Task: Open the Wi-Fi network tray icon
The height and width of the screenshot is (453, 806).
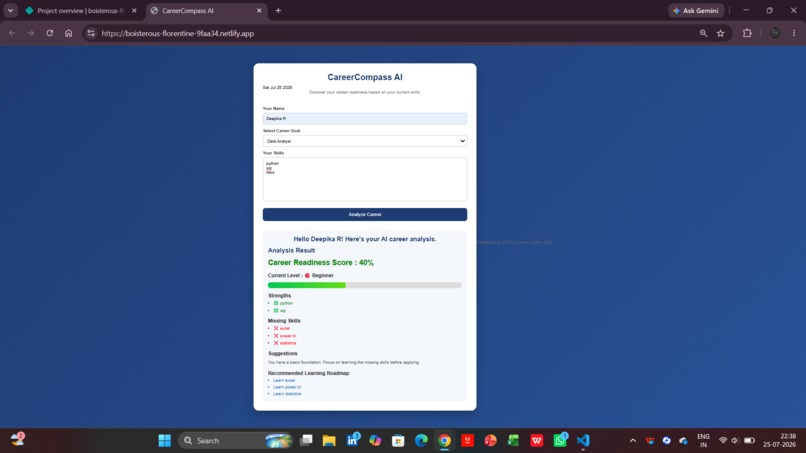Action: point(723,440)
